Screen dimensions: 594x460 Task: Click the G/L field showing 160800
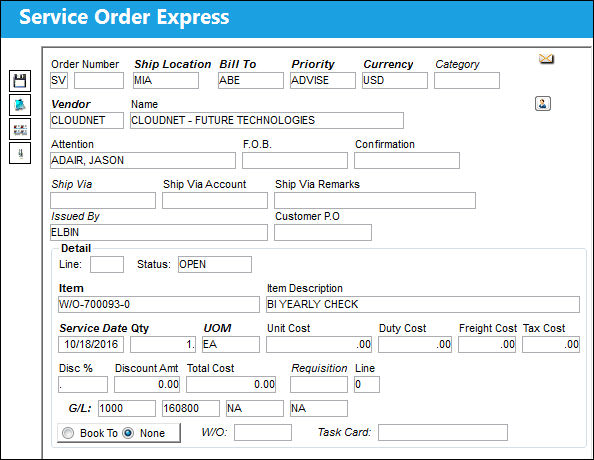[x=191, y=408]
